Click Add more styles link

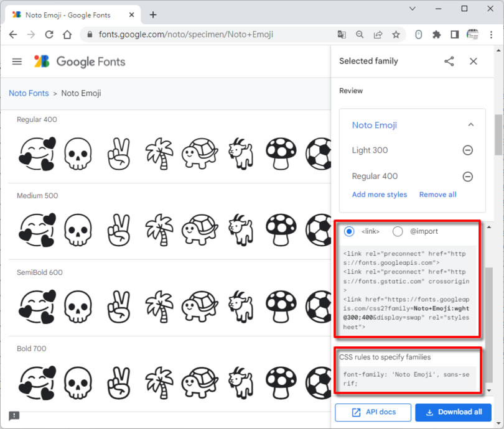pyautogui.click(x=380, y=195)
